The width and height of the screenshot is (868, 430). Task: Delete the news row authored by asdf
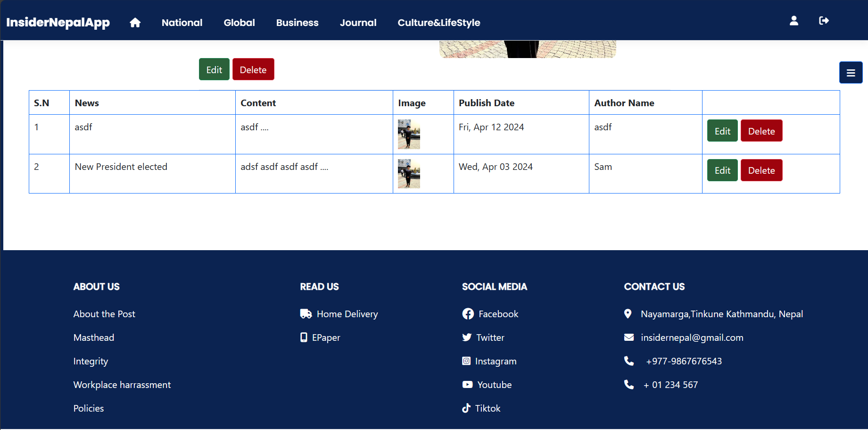tap(761, 131)
